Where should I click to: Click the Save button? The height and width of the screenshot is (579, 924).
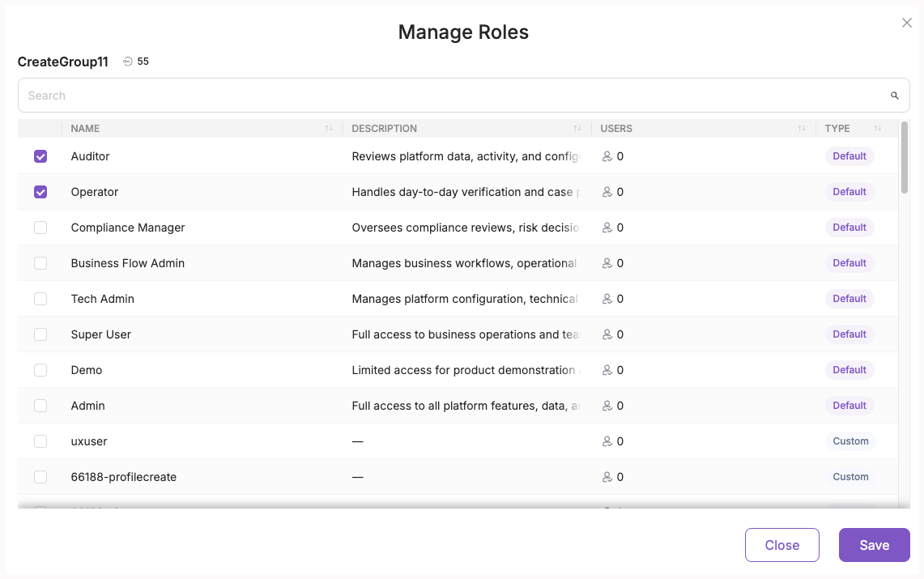(x=875, y=545)
